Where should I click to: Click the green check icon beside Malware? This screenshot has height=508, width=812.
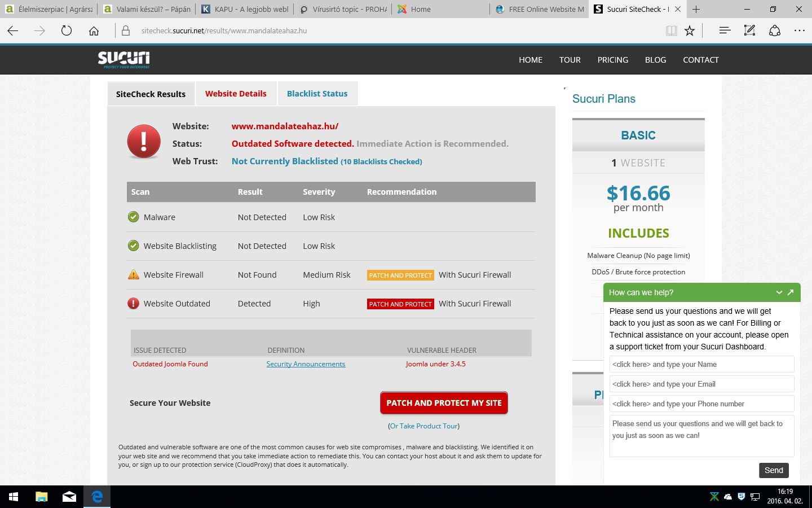point(133,217)
